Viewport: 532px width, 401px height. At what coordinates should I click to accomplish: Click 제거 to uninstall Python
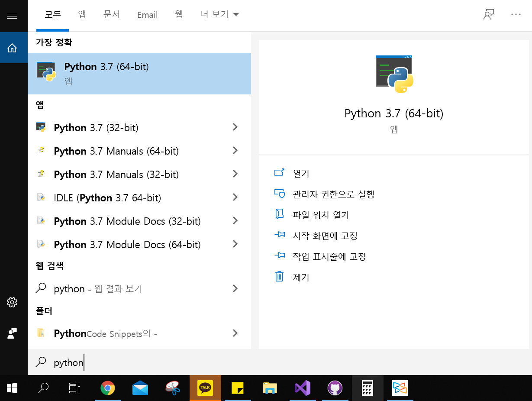coord(301,277)
